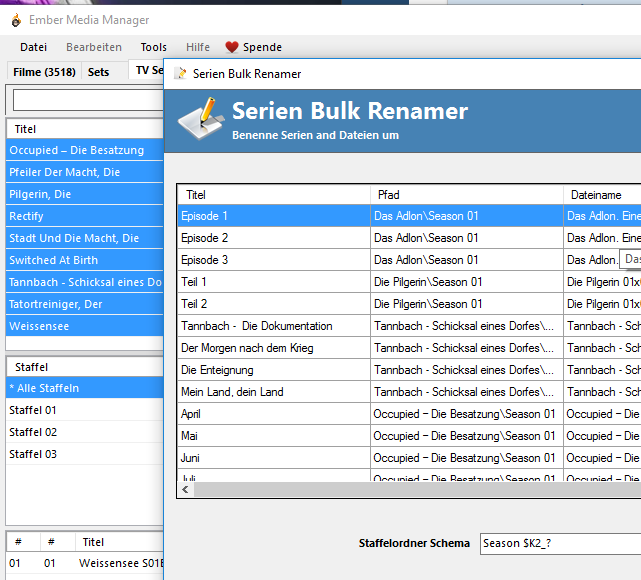Click the left arrow of the horizontal scrollbar
The height and width of the screenshot is (580, 641).
[186, 489]
